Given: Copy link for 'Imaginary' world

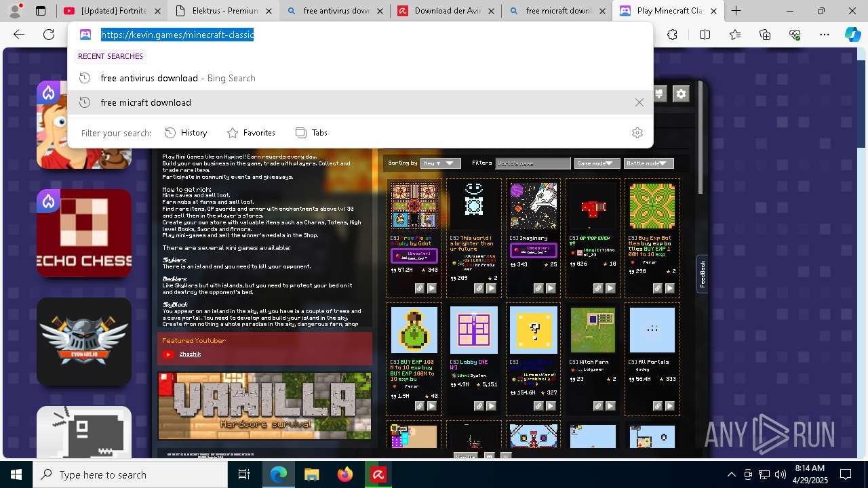Looking at the screenshot, I should (x=538, y=288).
